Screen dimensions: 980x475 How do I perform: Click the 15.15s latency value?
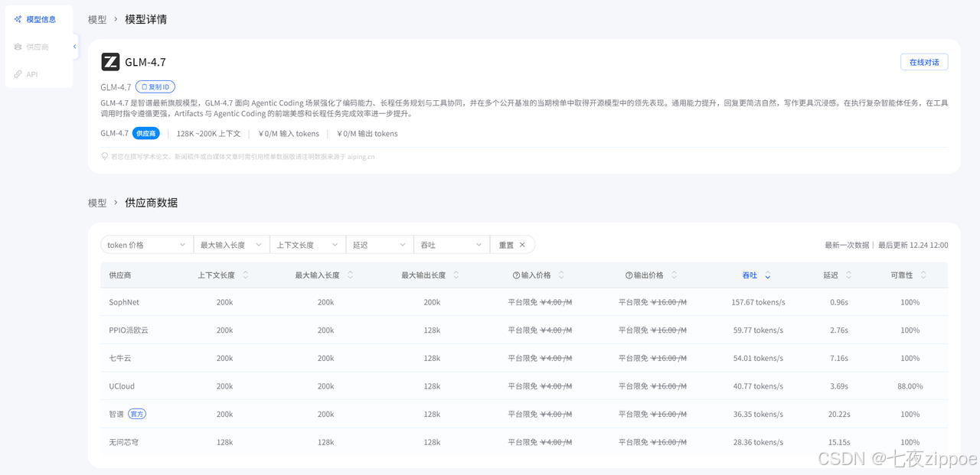839,442
